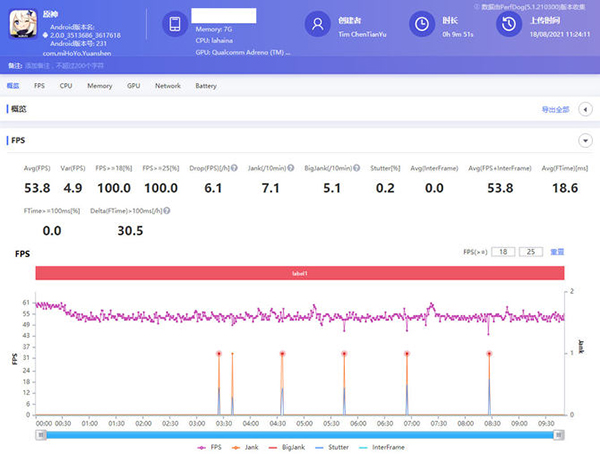Switch to the CPU tab
The width and height of the screenshot is (600, 454).
[66, 86]
